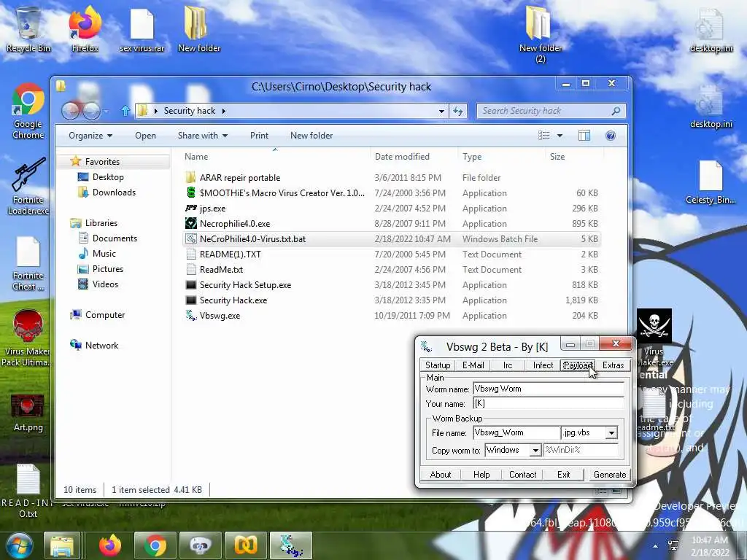Open File Explorer from the taskbar

pos(62,545)
